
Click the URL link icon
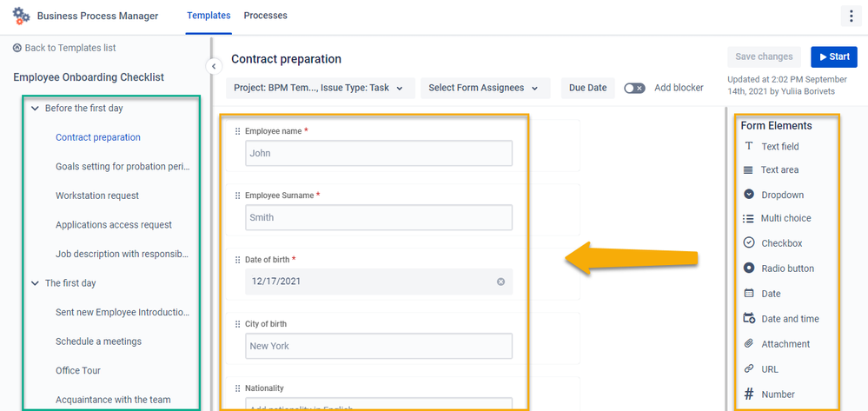[x=749, y=368]
